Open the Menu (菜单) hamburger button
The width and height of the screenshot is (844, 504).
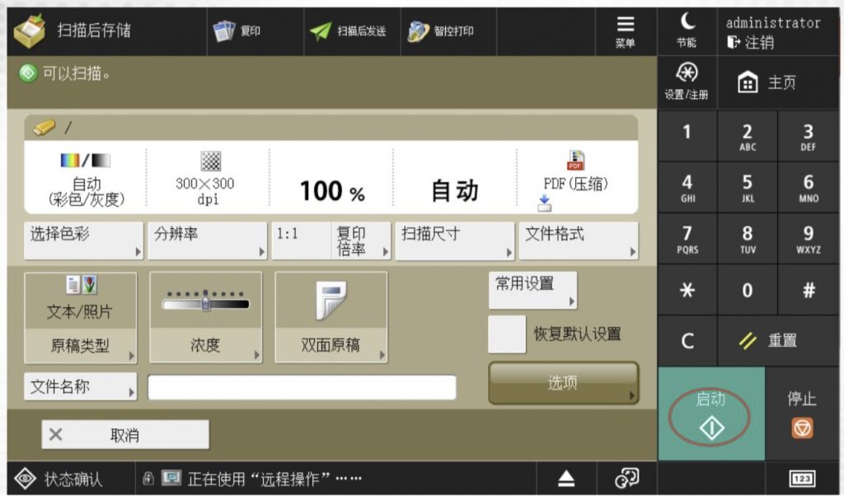pos(626,31)
